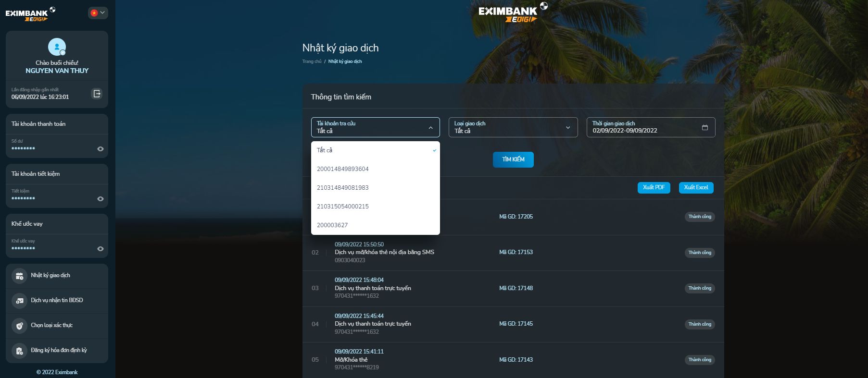868x378 pixels.
Task: Click the Nhật ký giao dịch sidebar icon
Action: [19, 276]
